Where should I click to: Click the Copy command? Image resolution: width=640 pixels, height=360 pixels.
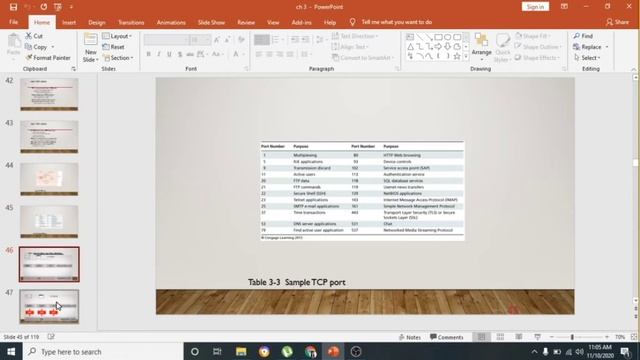[x=36, y=47]
